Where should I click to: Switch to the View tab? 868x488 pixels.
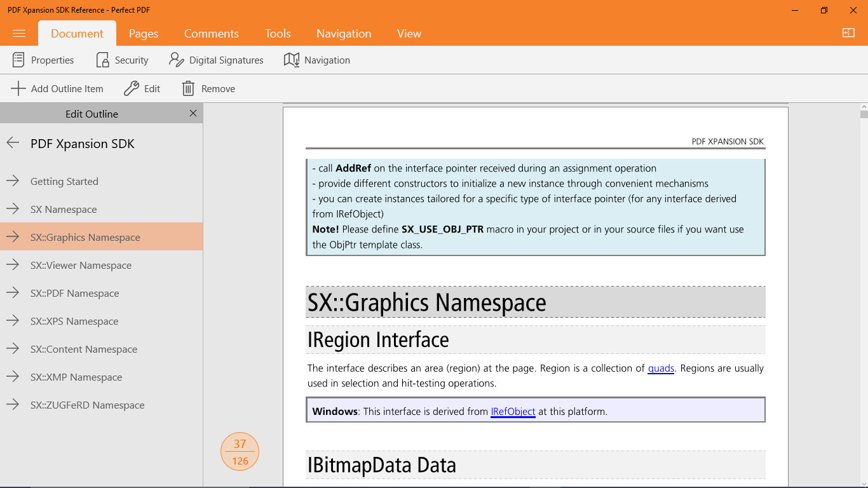[409, 34]
